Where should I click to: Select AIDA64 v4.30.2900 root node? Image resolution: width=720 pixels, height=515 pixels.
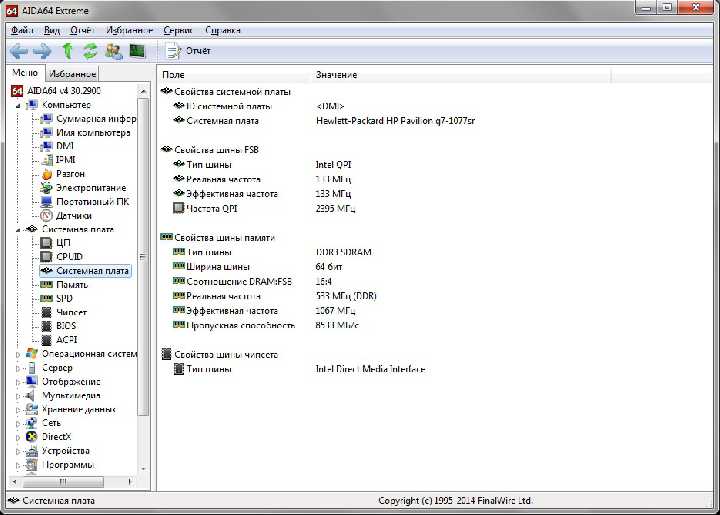click(63, 90)
